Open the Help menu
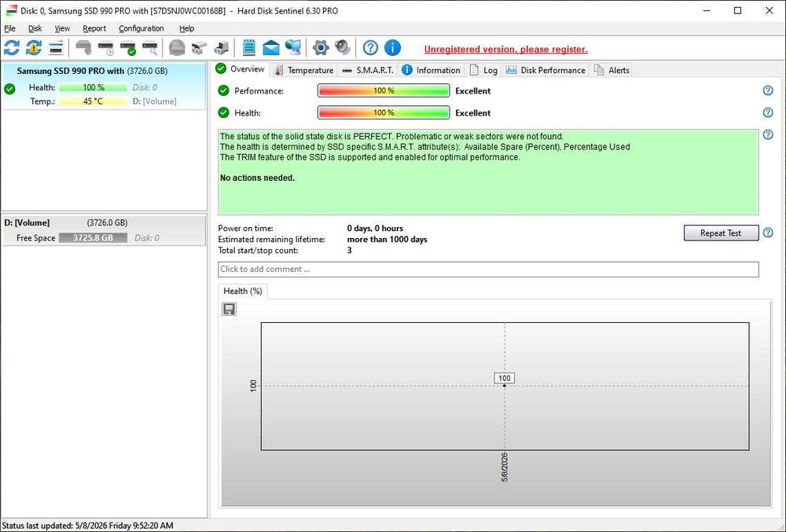The width and height of the screenshot is (786, 532). (186, 28)
